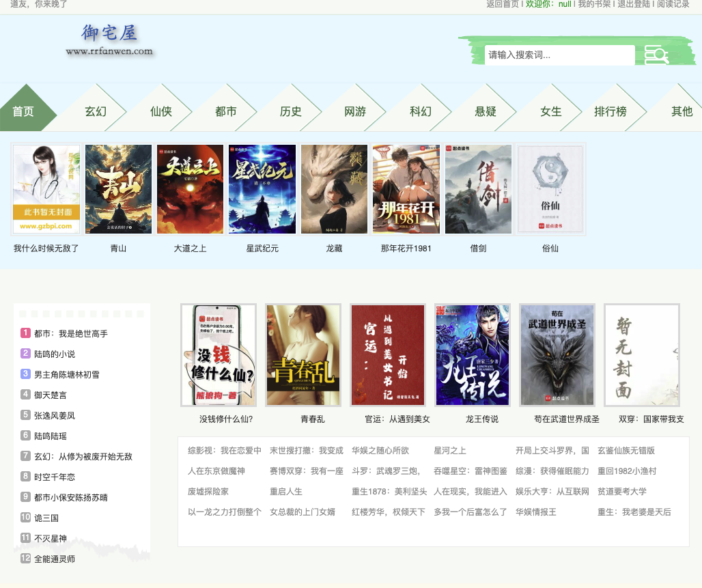Screen dimensions: 702x588
Task: Click the search magnifier icon
Action: [656, 55]
